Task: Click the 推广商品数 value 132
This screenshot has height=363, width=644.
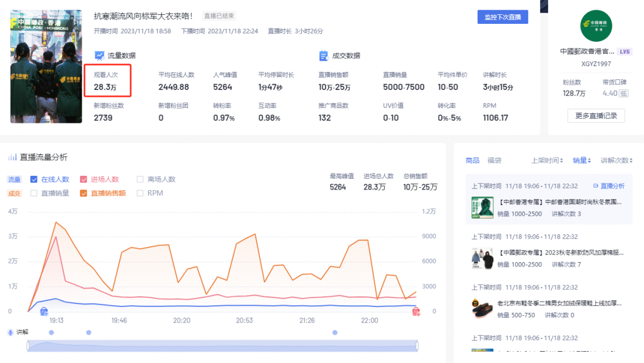Action: point(324,118)
